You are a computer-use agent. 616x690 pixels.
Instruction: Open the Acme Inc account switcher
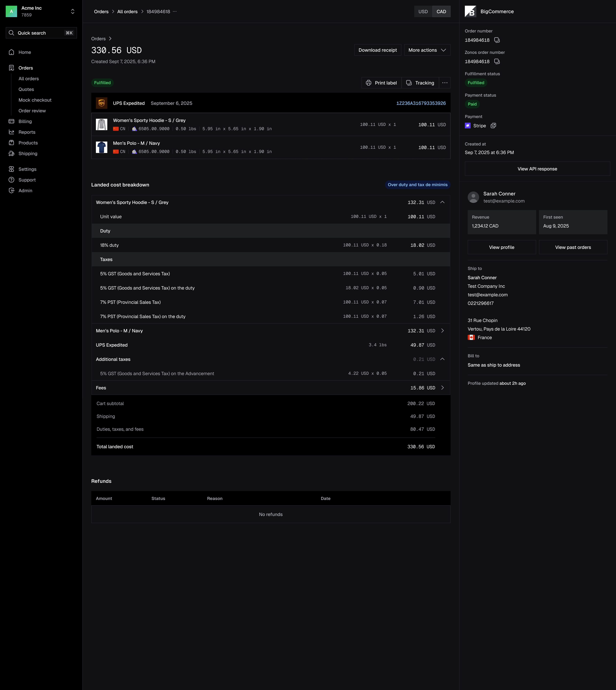click(72, 12)
